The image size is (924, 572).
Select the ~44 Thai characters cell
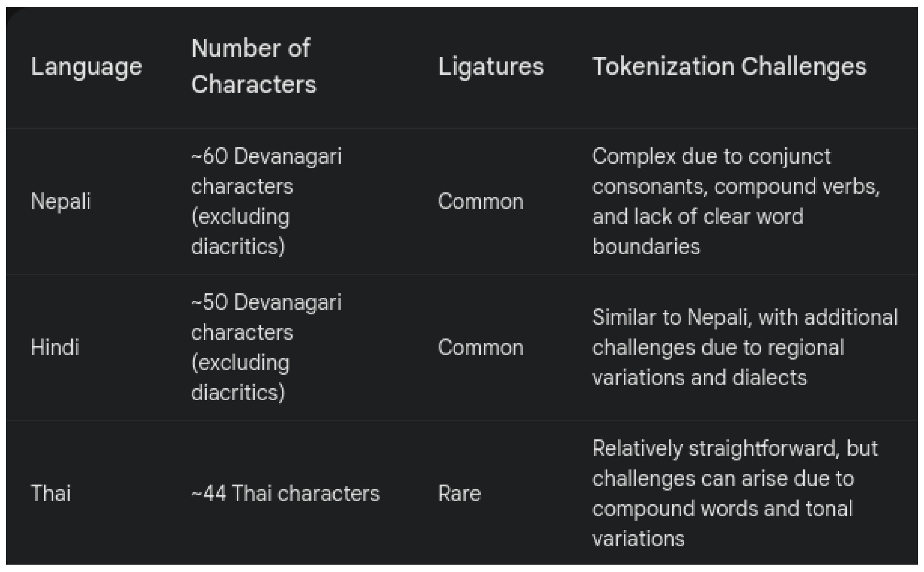pyautogui.click(x=285, y=493)
